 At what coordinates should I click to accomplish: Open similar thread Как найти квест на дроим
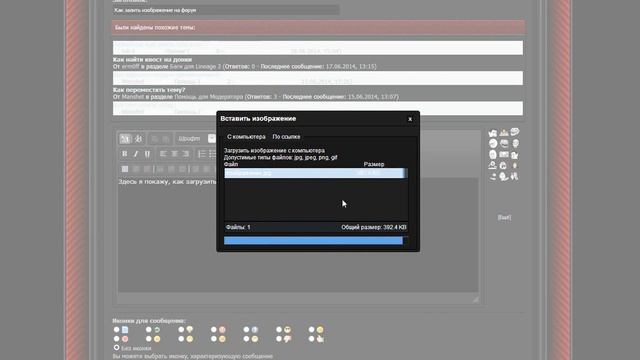click(152, 60)
